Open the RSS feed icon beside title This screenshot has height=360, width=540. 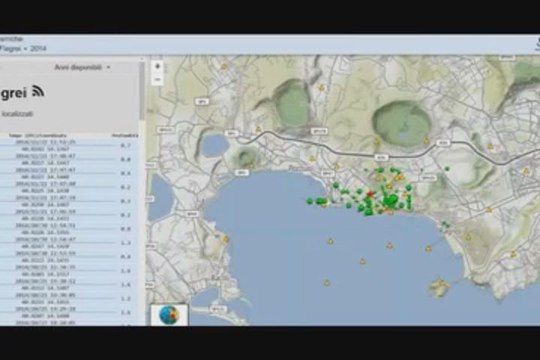pos(38,91)
